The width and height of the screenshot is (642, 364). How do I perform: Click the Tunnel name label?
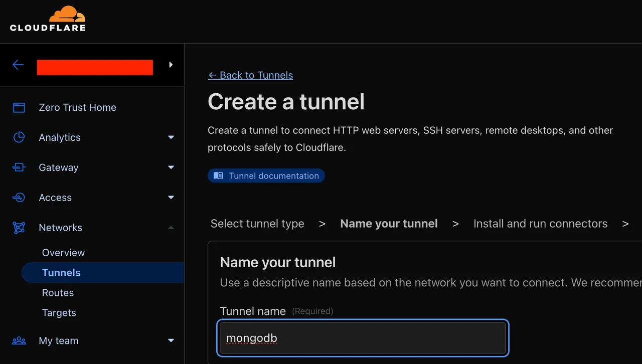pos(253,311)
